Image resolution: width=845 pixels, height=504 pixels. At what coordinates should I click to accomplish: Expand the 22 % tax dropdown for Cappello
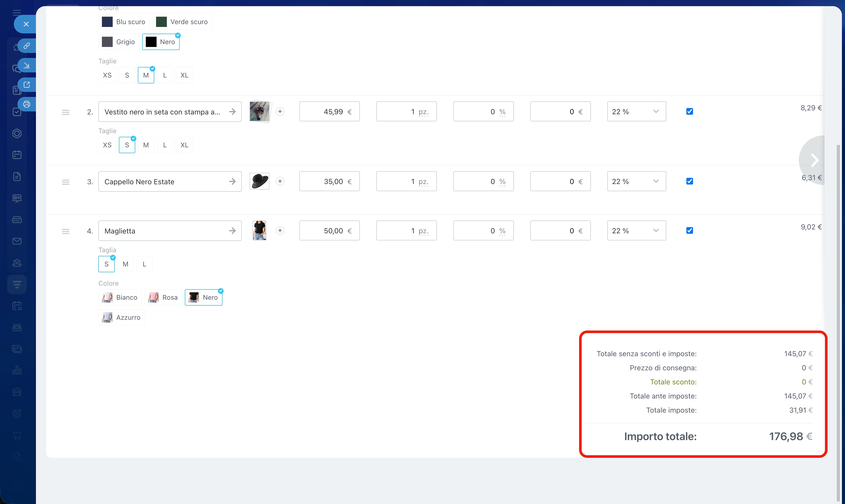pyautogui.click(x=636, y=181)
